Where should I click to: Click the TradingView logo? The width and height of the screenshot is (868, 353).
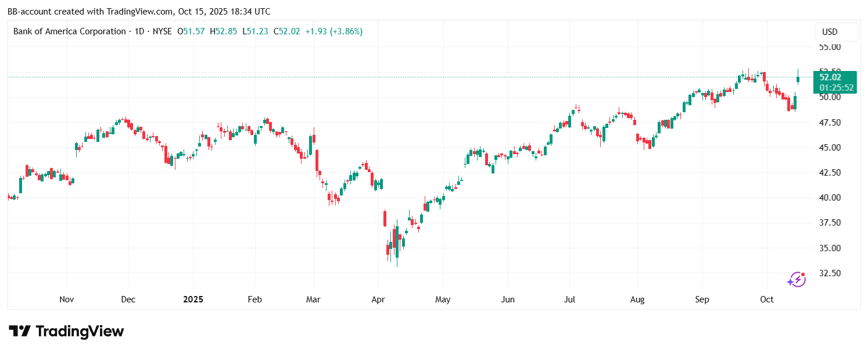(x=66, y=331)
